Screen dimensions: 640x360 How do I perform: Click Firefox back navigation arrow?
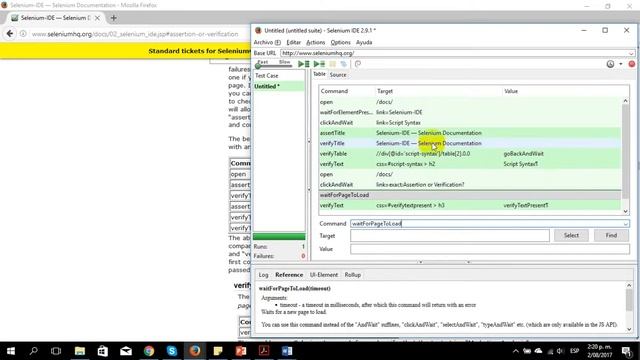[10, 34]
